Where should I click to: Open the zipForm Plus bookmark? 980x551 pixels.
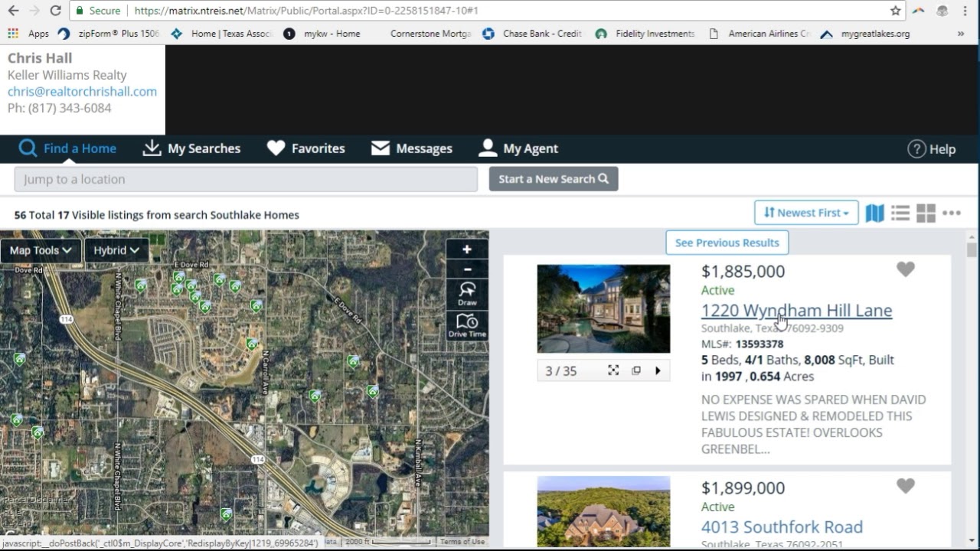coord(109,34)
